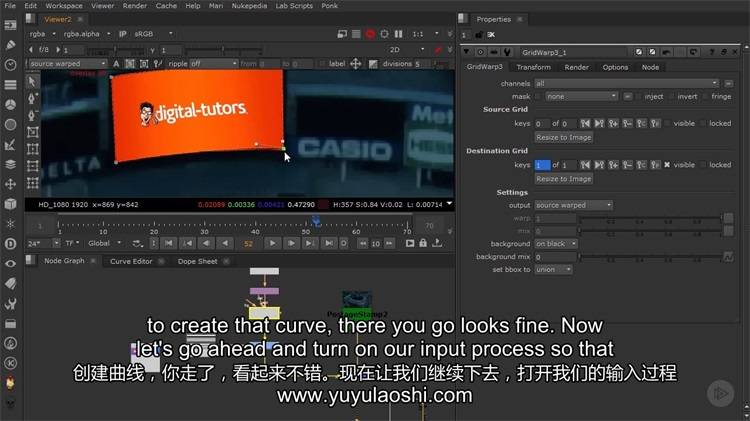Enable Destination Grid locked checkbox
Image resolution: width=750 pixels, height=421 pixels.
703,165
